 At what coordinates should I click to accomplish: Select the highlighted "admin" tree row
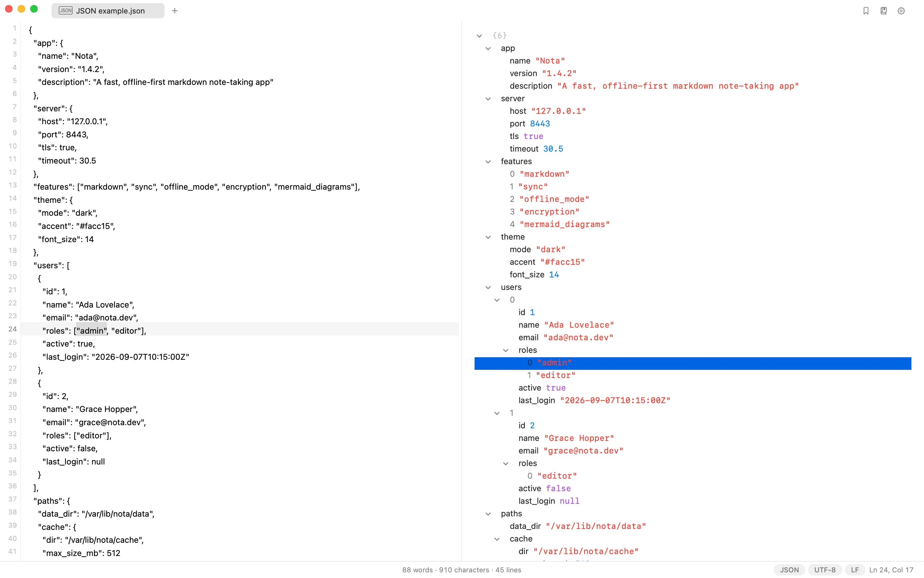(692, 363)
